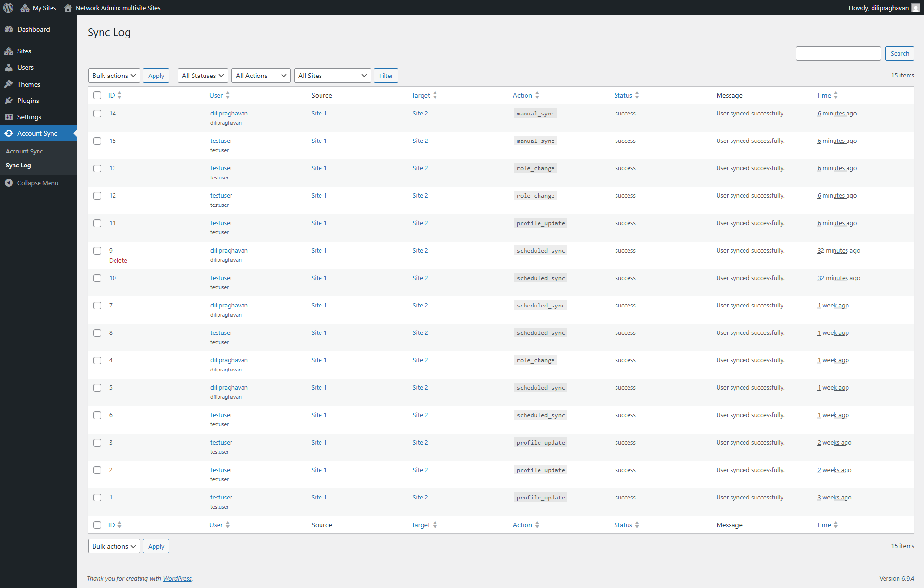
Task: Click the Themes brush icon
Action: coord(9,84)
